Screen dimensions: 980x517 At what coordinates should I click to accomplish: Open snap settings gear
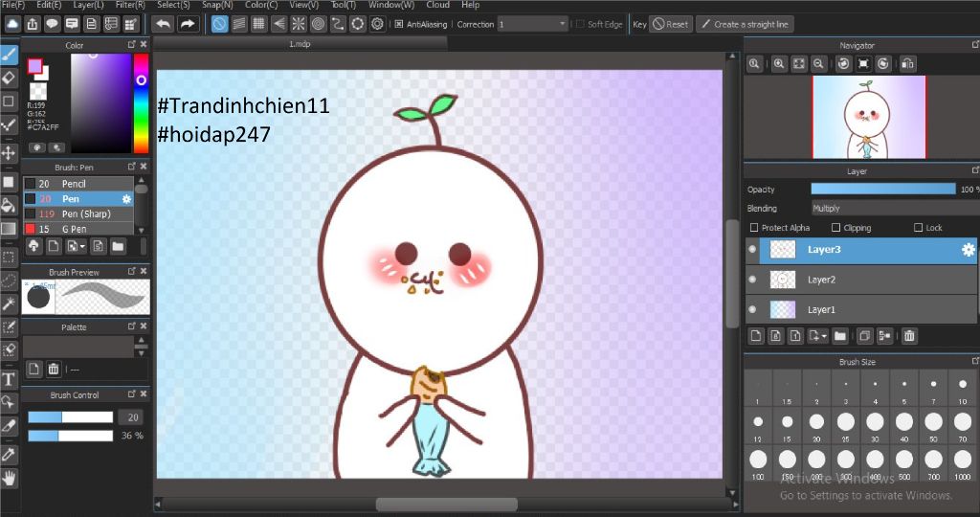tap(377, 24)
